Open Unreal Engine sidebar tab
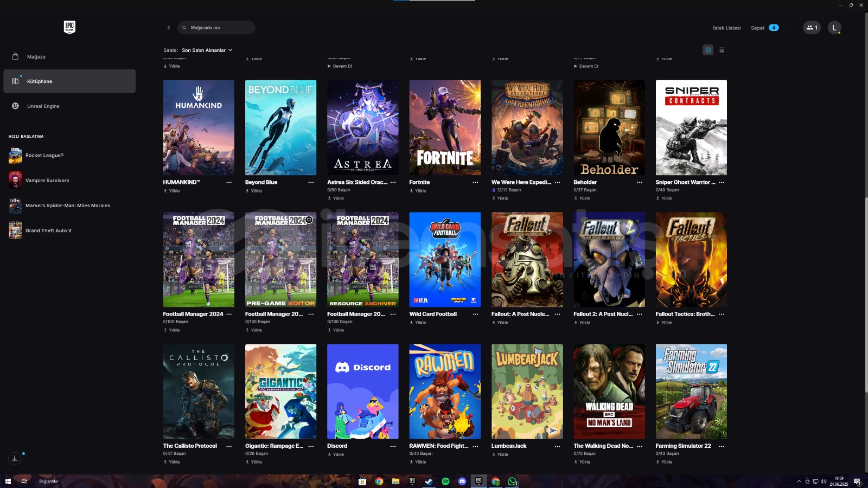Viewport: 868px width, 488px height. [x=69, y=106]
